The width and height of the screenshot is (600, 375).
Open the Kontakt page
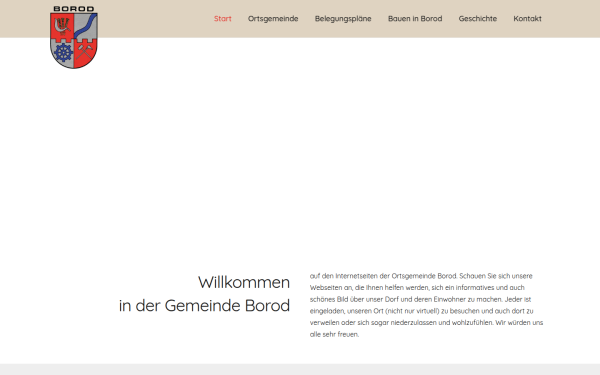[527, 19]
